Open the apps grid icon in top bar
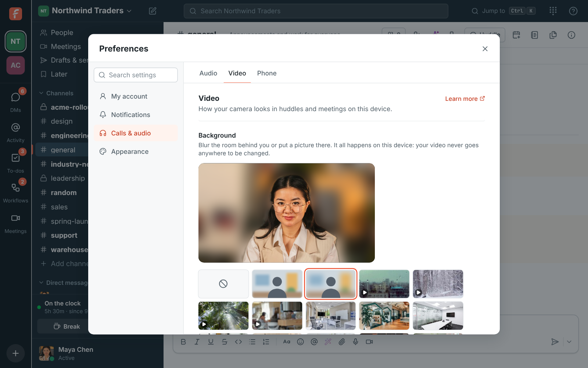Image resolution: width=588 pixels, height=368 pixels. point(553,11)
